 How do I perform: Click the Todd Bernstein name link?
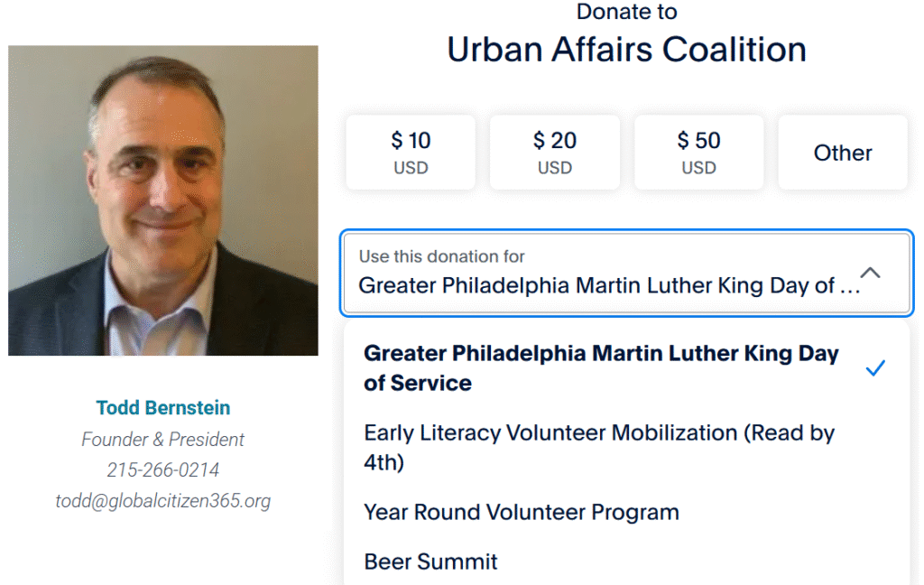click(x=163, y=407)
